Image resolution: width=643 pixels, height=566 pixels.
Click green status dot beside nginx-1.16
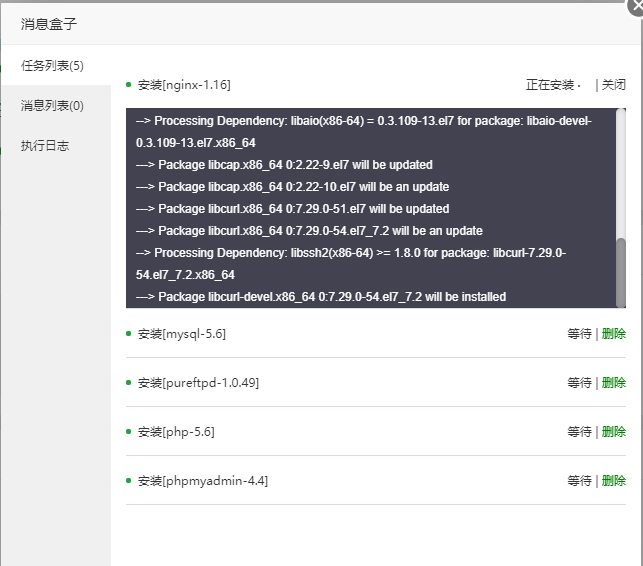(x=129, y=85)
